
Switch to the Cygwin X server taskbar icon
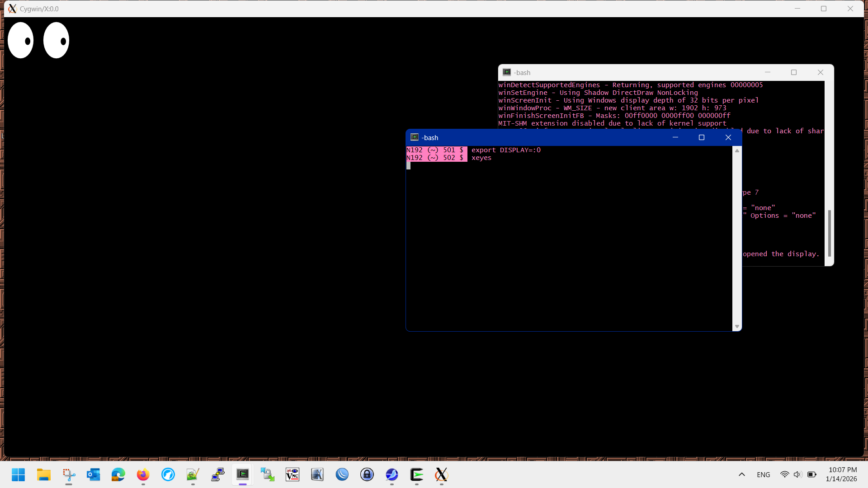point(441,474)
